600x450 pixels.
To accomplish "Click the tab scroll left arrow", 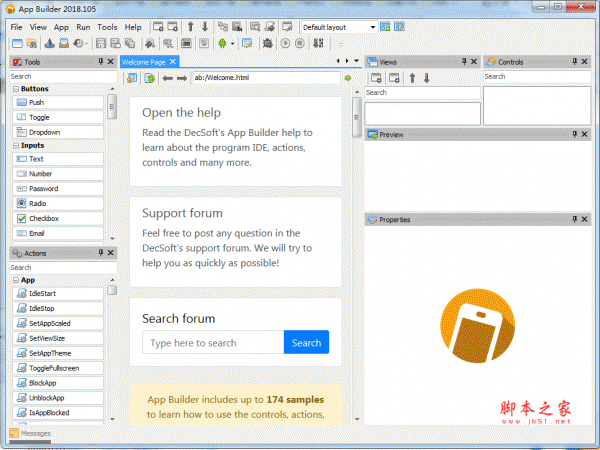I will (x=338, y=61).
